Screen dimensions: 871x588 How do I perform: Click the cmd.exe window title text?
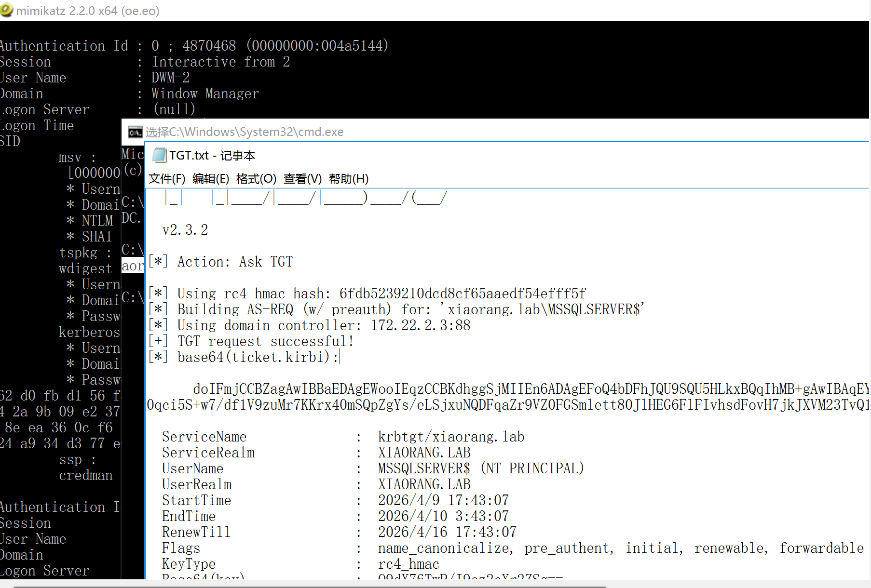[245, 132]
